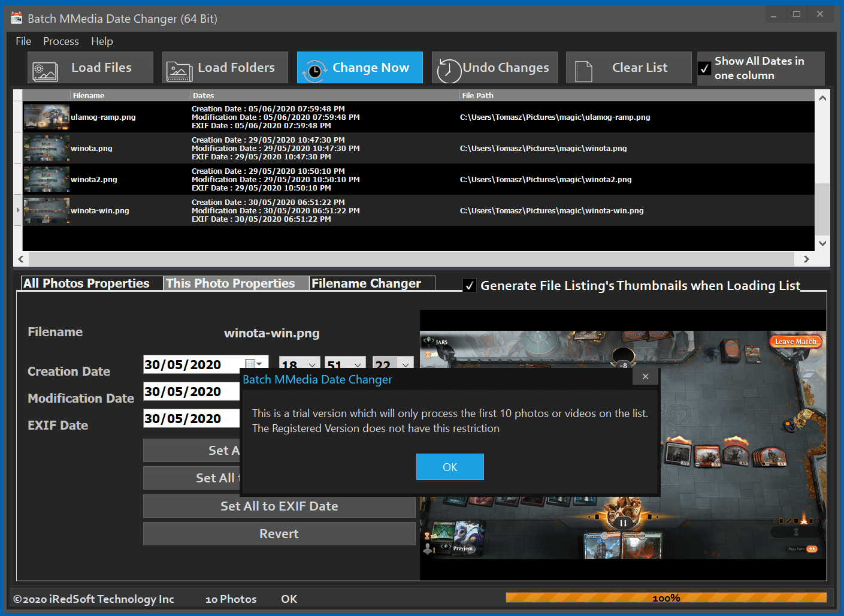This screenshot has width=844, height=616.
Task: Click the app icon in title bar
Action: point(17,18)
